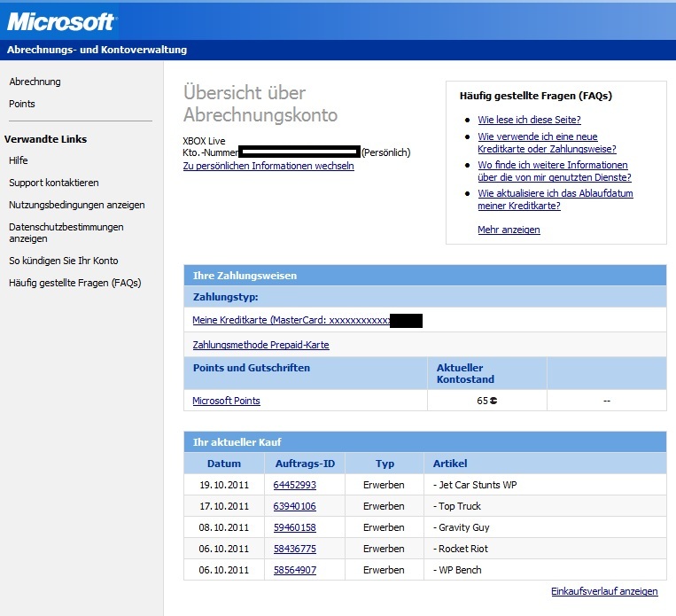Open the Abrechnung sidebar section

pos(35,82)
